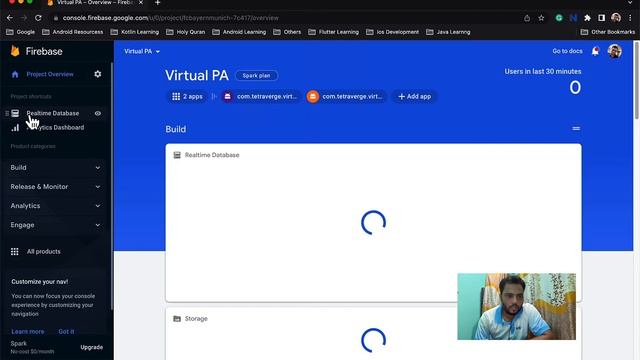This screenshot has width=640, height=360.
Task: Open Others bookmarks folder
Action: 287,32
